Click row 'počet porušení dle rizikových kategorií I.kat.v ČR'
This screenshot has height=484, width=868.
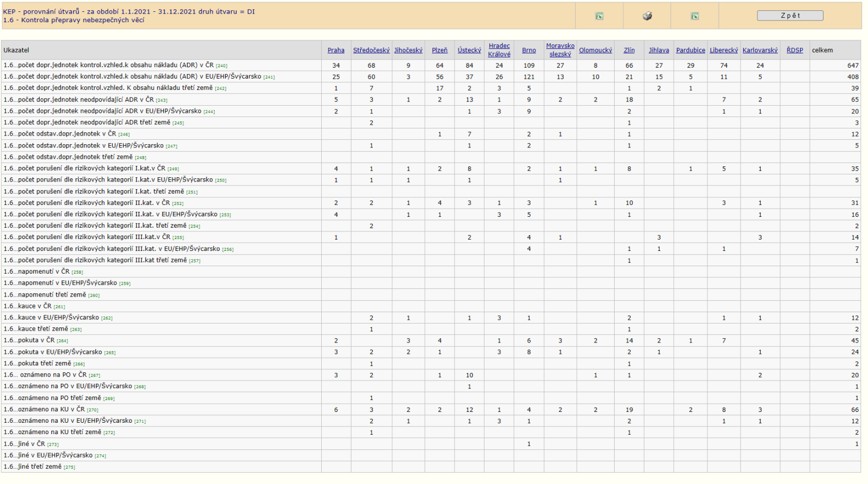pos(91,169)
